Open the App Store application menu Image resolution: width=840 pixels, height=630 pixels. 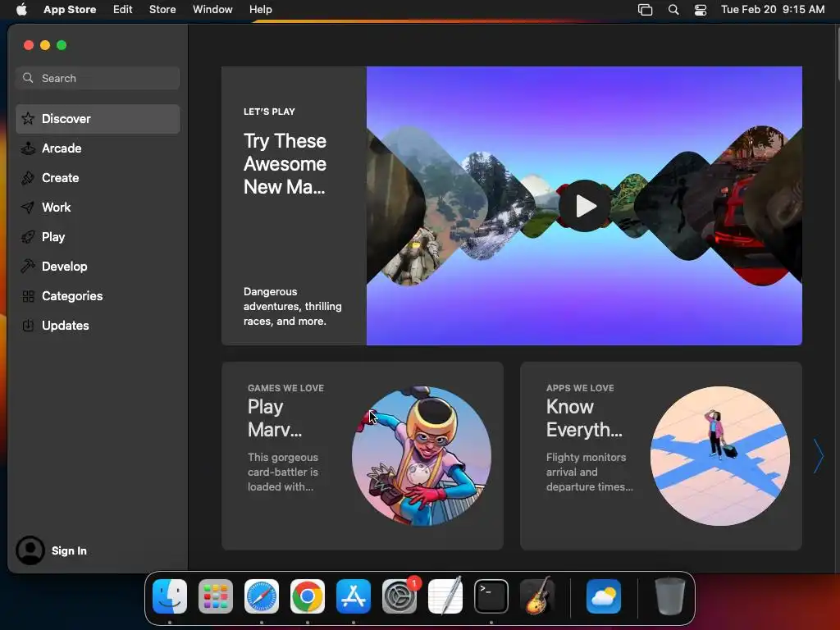click(x=70, y=9)
